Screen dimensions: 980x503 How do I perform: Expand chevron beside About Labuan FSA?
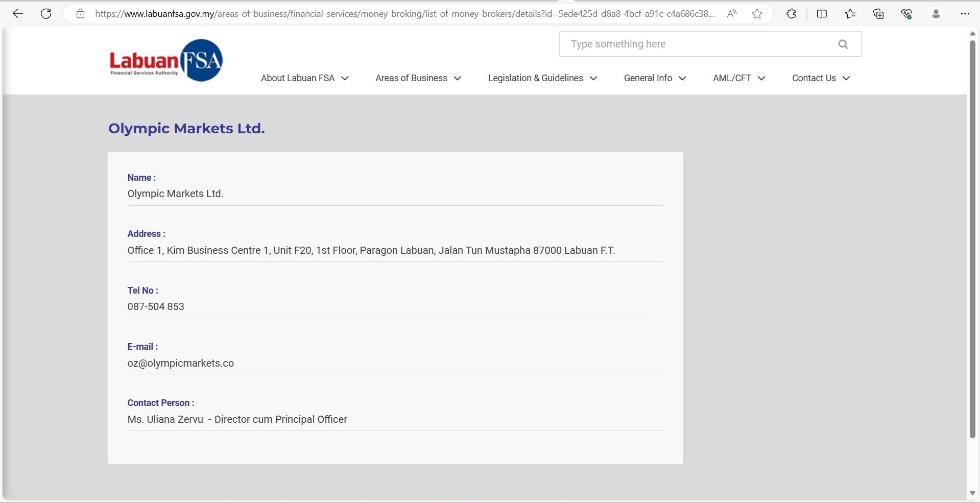click(x=345, y=78)
